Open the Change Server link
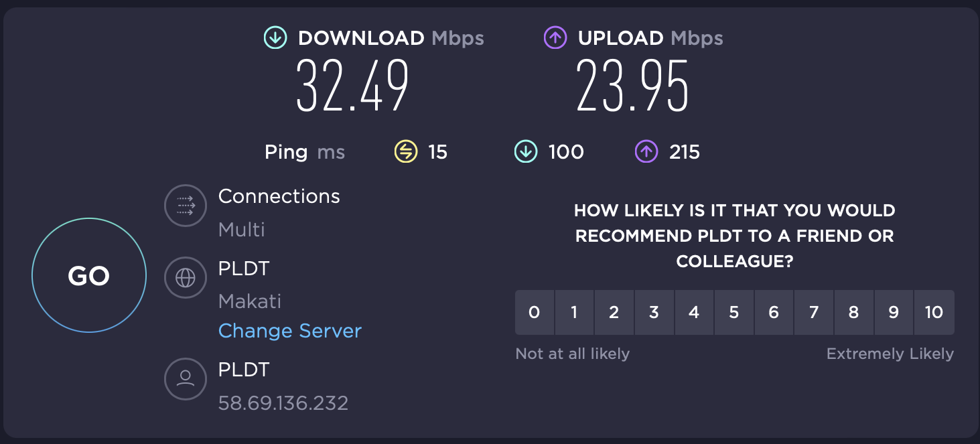Screen dimensions: 980x444 click(x=290, y=331)
